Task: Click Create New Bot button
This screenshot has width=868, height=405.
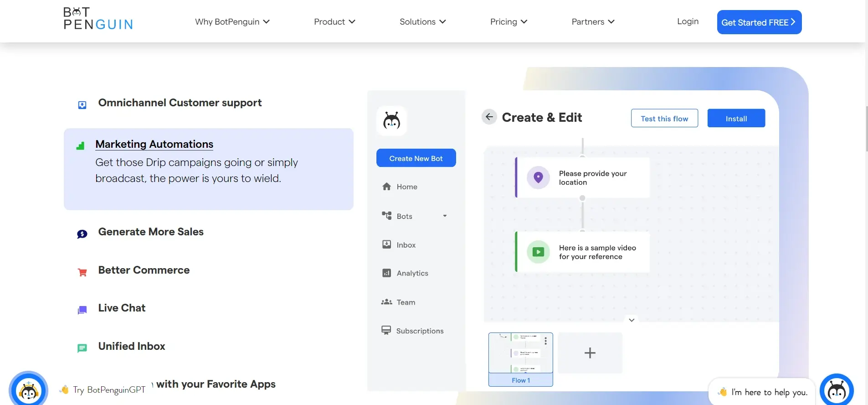Action: [x=416, y=158]
